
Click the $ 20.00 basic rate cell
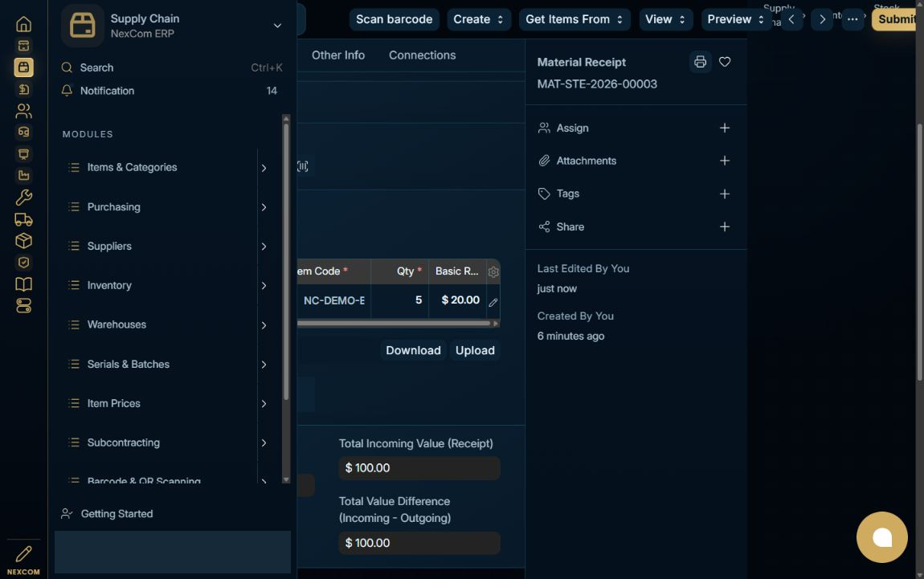tap(457, 301)
